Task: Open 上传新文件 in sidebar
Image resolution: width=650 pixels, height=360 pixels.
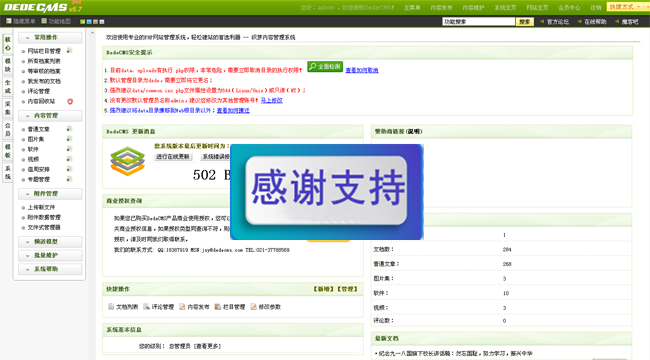Action: click(41, 207)
